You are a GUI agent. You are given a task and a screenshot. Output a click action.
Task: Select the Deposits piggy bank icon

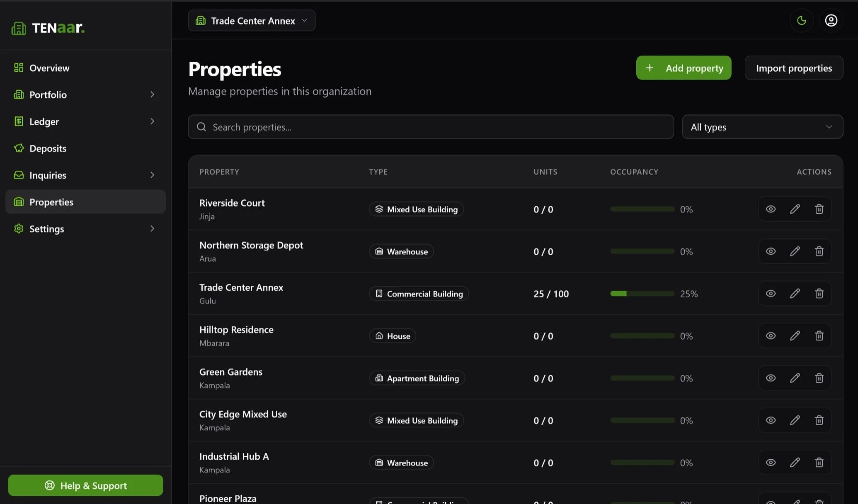tap(19, 148)
